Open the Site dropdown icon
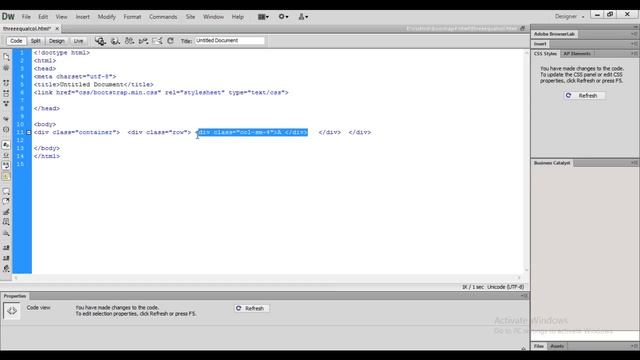Viewport: 640px width, 360px height. click(303, 17)
